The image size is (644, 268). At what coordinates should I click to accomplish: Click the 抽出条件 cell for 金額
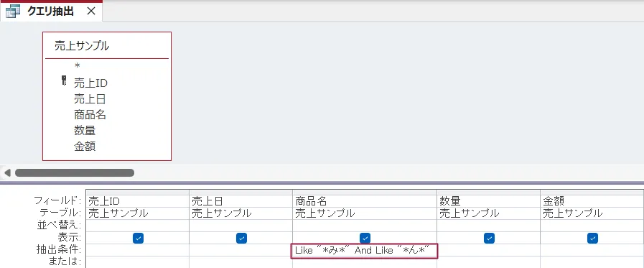(592, 250)
